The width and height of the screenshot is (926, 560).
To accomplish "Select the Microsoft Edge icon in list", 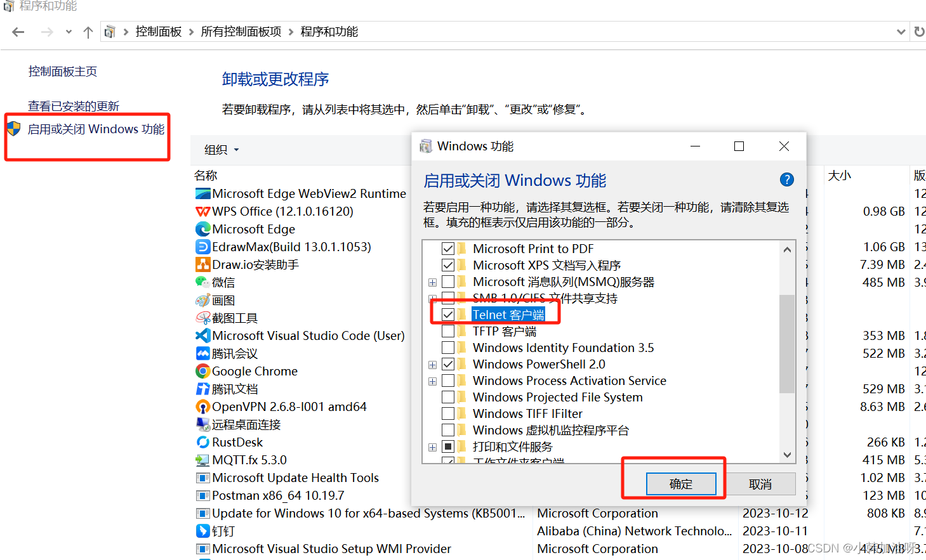I will tap(203, 229).
